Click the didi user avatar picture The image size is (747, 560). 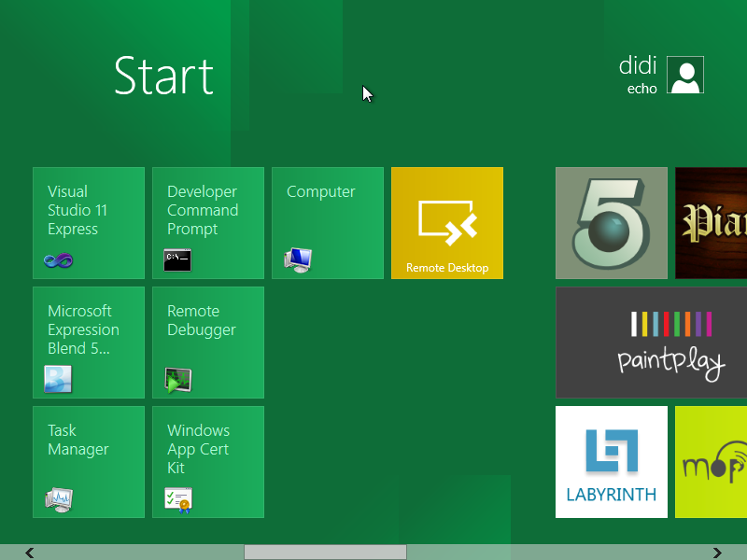click(685, 75)
